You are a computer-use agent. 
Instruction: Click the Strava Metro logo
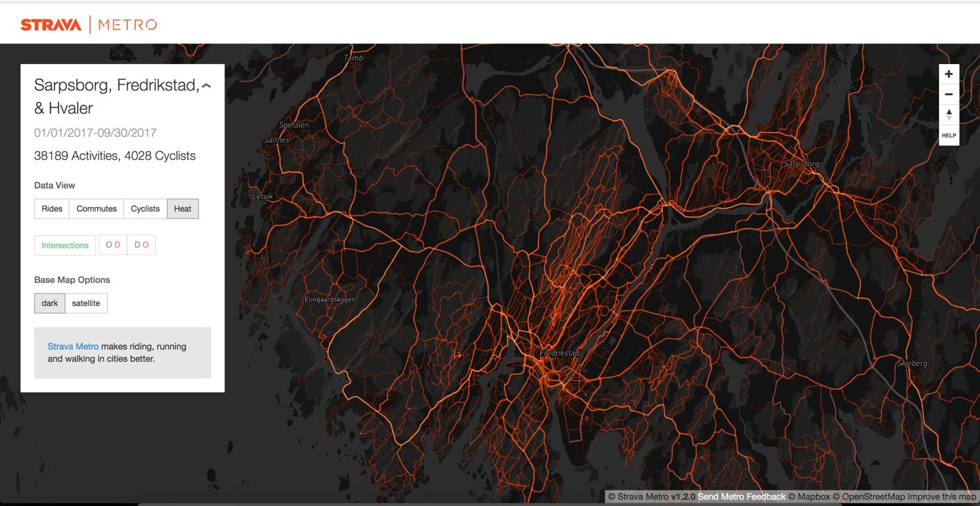click(88, 25)
